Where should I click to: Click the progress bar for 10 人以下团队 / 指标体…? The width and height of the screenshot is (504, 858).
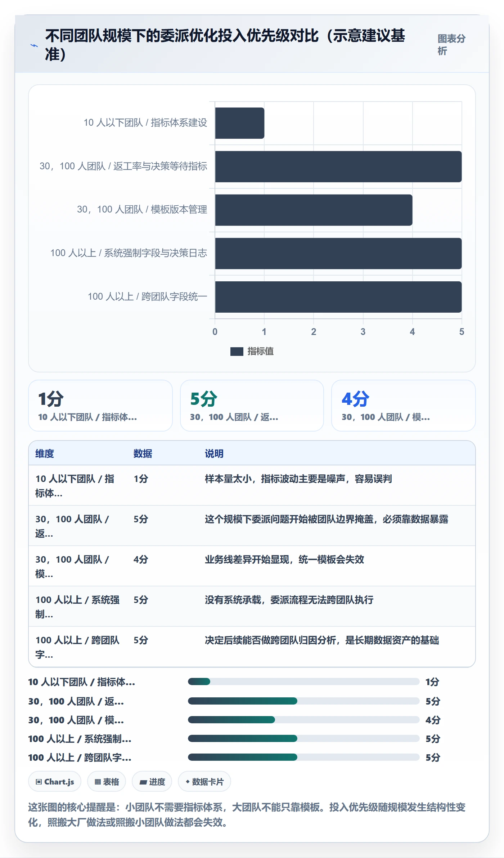(303, 682)
